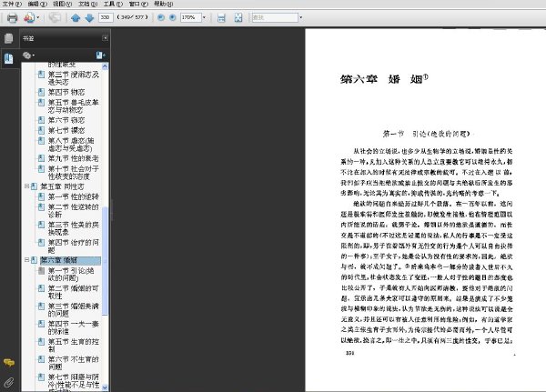
Task: Select bookmark 第一节 性的逆转
Action: coord(74,196)
